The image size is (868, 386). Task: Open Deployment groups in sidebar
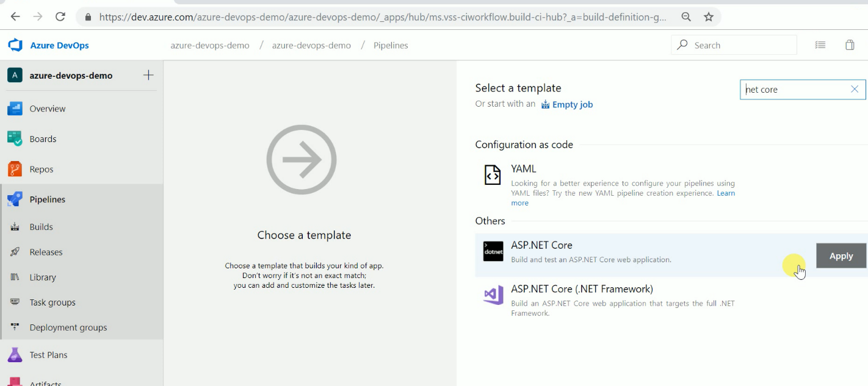coord(68,327)
